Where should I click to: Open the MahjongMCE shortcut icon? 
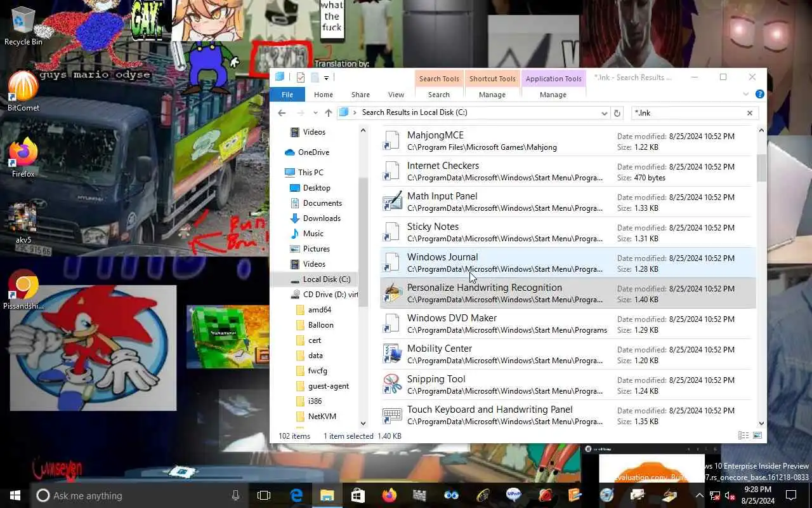[393, 141]
